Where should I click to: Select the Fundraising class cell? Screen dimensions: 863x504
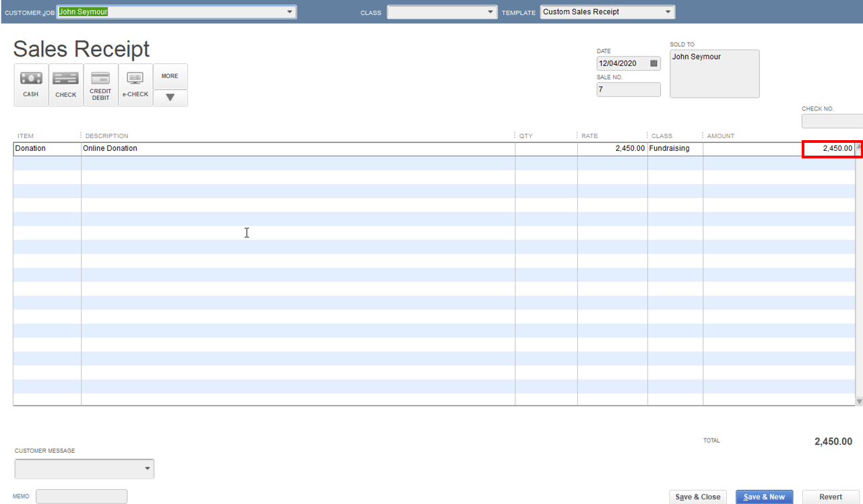[x=675, y=148]
